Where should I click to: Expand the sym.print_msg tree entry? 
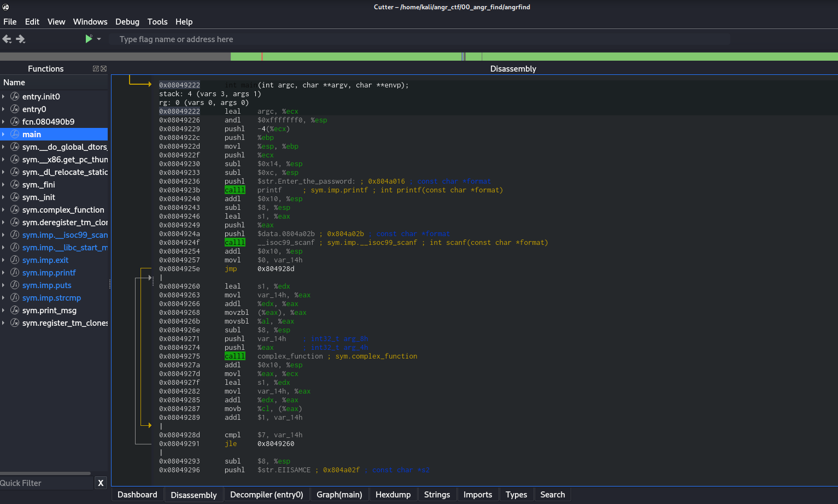[4, 310]
